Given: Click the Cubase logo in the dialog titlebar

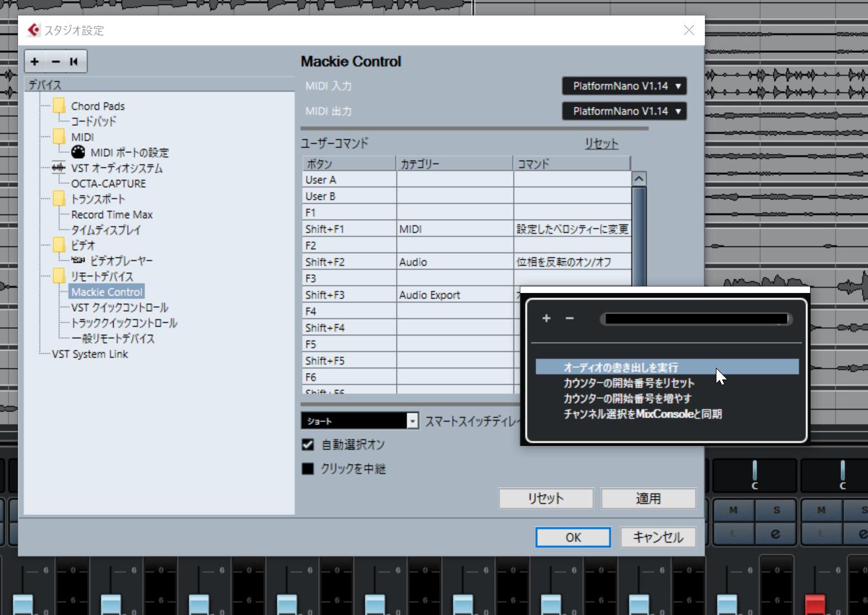Looking at the screenshot, I should pyautogui.click(x=32, y=30).
